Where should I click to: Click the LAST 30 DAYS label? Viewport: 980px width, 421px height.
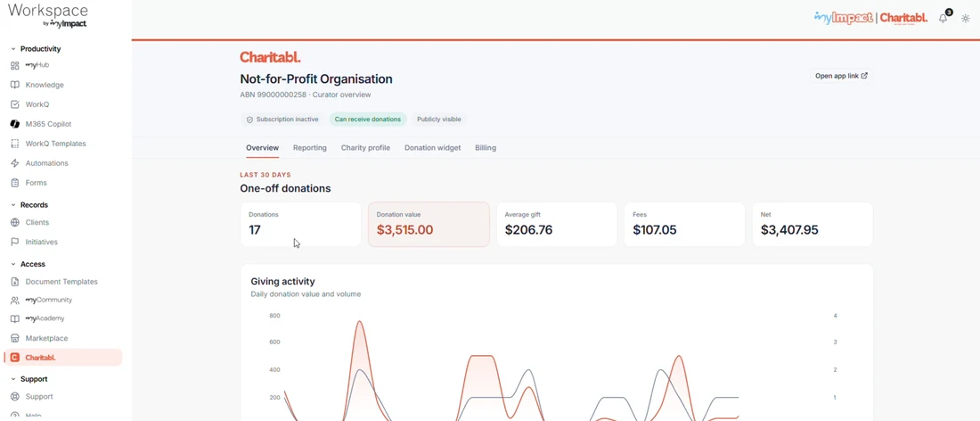point(265,175)
